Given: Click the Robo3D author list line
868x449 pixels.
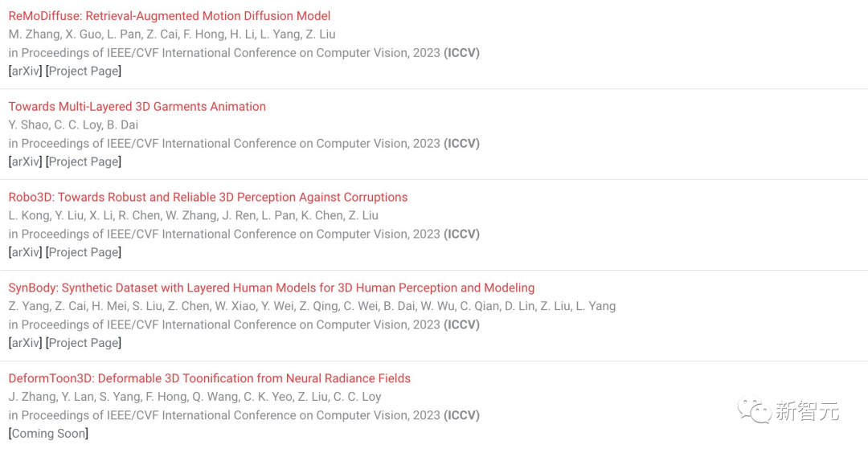Looking at the screenshot, I should [x=193, y=215].
